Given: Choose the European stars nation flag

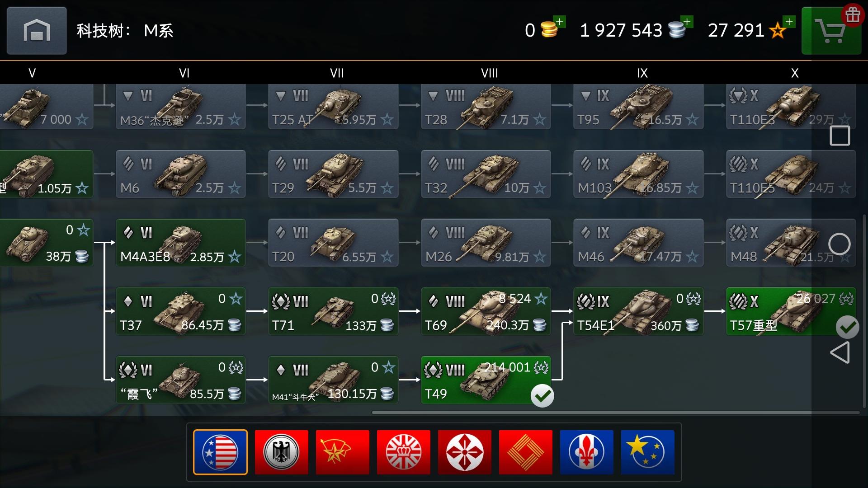Looking at the screenshot, I should (x=647, y=452).
